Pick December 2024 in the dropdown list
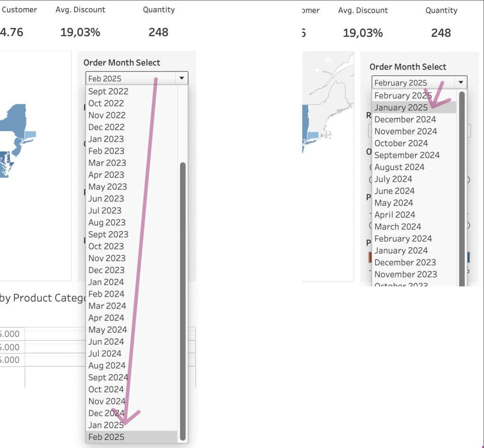The image size is (484, 448). (405, 119)
